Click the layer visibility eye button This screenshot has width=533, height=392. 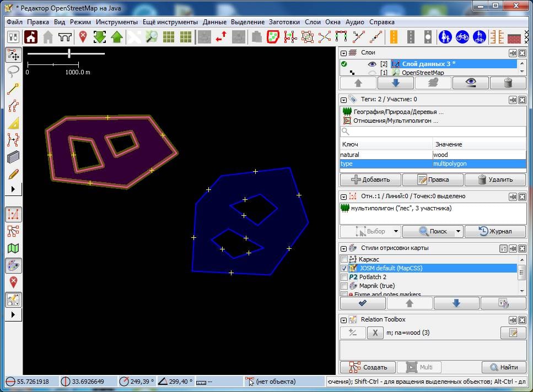point(471,83)
